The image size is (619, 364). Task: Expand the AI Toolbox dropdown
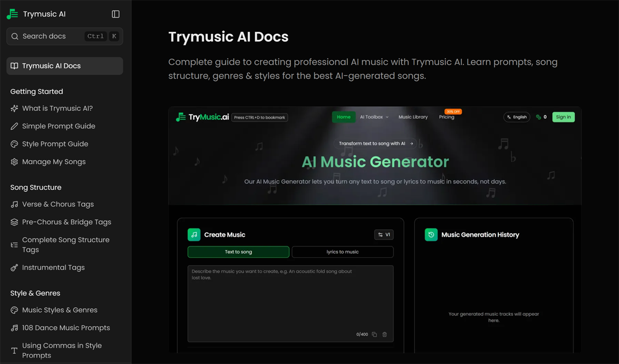click(x=374, y=117)
